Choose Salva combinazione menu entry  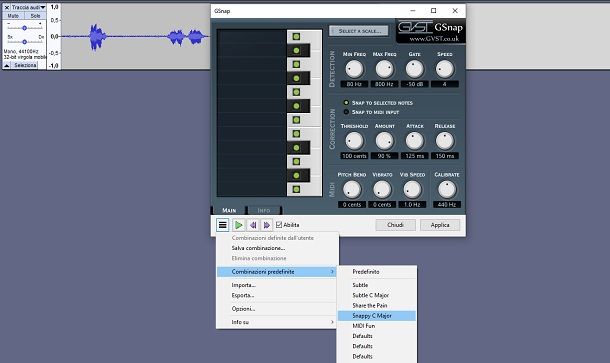[x=258, y=248]
